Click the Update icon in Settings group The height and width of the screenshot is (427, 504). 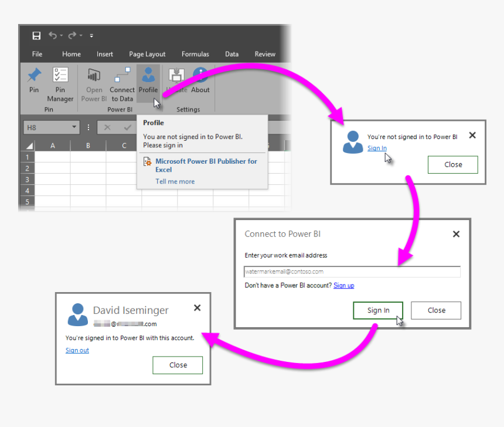point(176,75)
